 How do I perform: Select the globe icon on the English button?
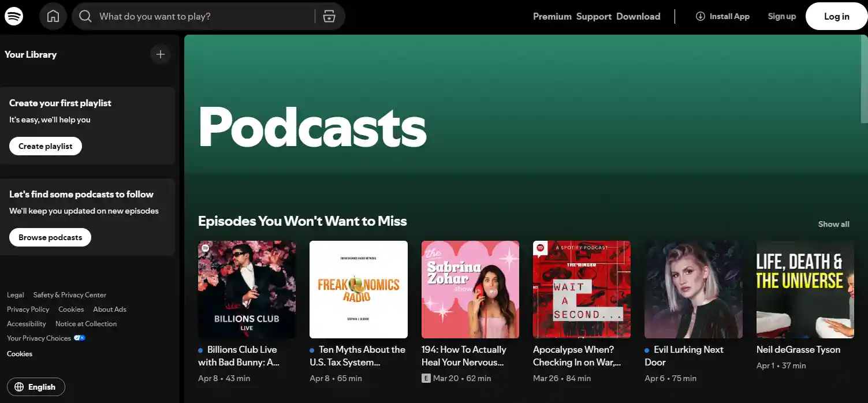click(21, 387)
